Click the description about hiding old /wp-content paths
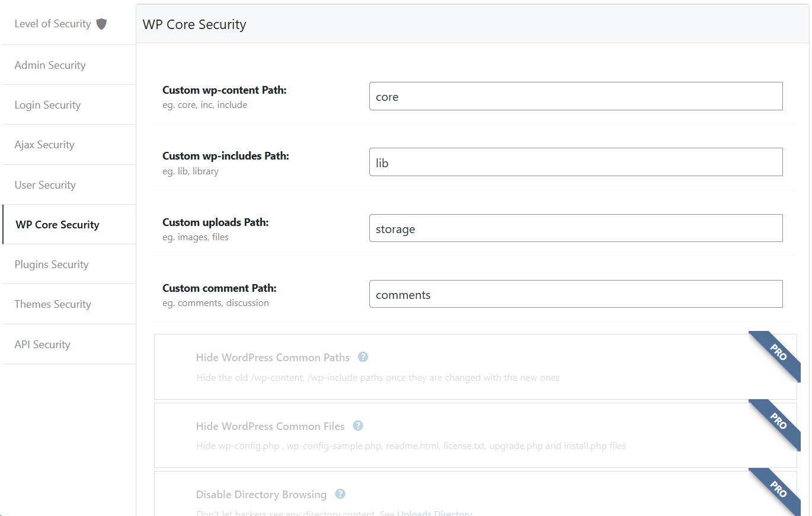The width and height of the screenshot is (812, 516). (x=378, y=378)
